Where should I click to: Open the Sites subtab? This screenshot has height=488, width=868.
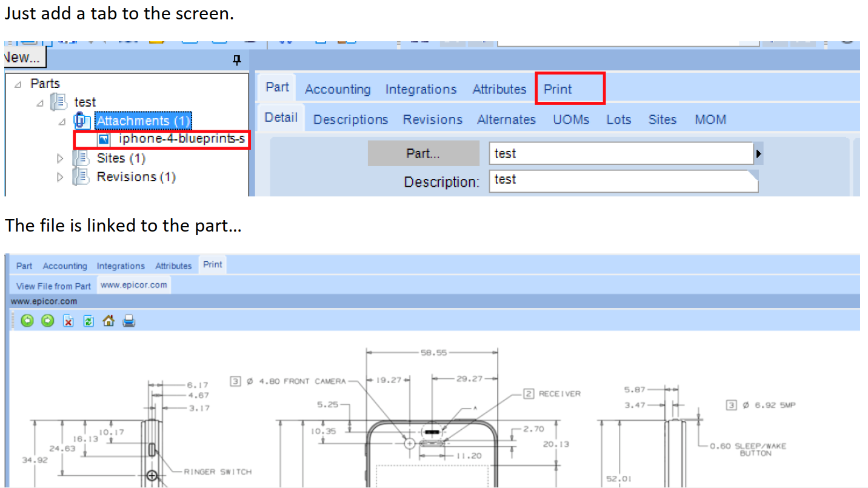pyautogui.click(x=663, y=120)
